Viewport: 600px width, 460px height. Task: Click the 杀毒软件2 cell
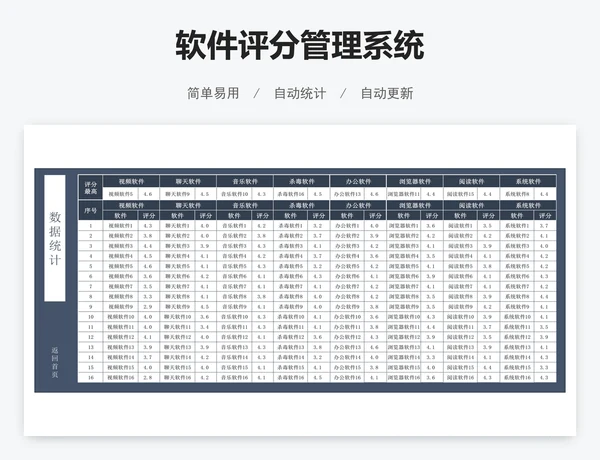[291, 236]
